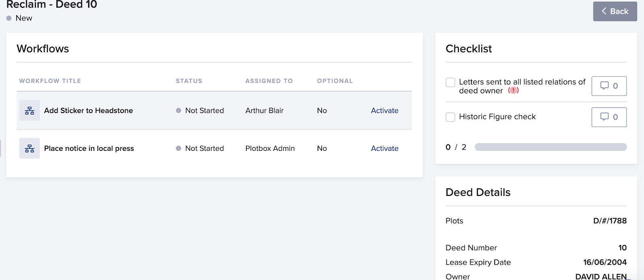Click the Assigned To column header
Viewport: 644px width, 280px height.
click(x=269, y=81)
